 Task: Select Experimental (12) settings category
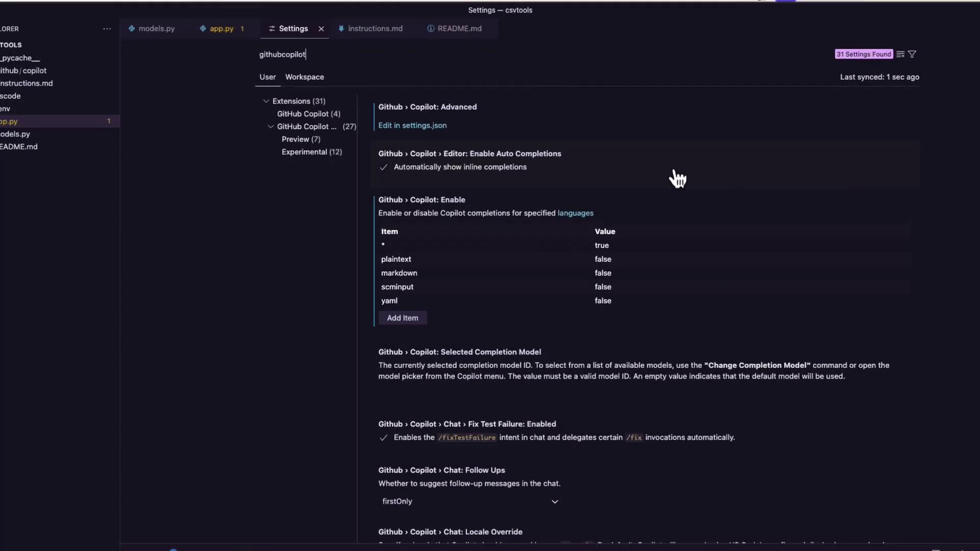[x=312, y=152]
